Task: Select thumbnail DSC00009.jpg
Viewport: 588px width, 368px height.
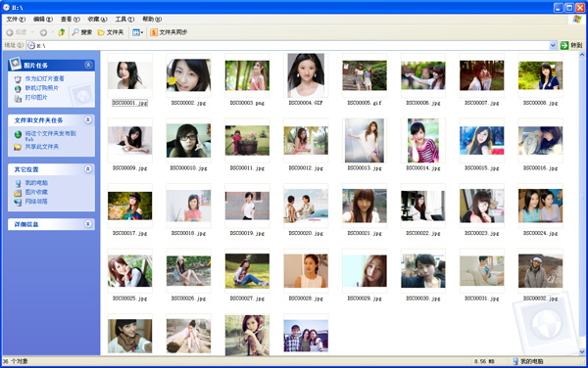Action: click(129, 140)
